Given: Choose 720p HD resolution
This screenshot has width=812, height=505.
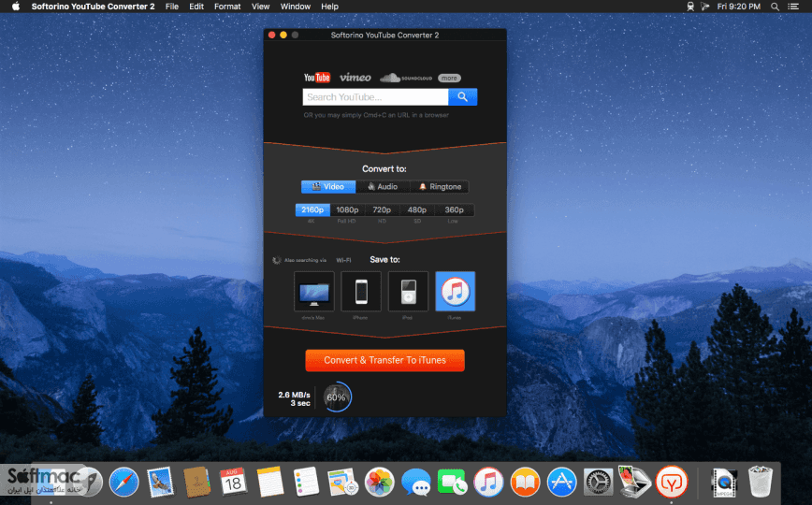Looking at the screenshot, I should click(383, 209).
